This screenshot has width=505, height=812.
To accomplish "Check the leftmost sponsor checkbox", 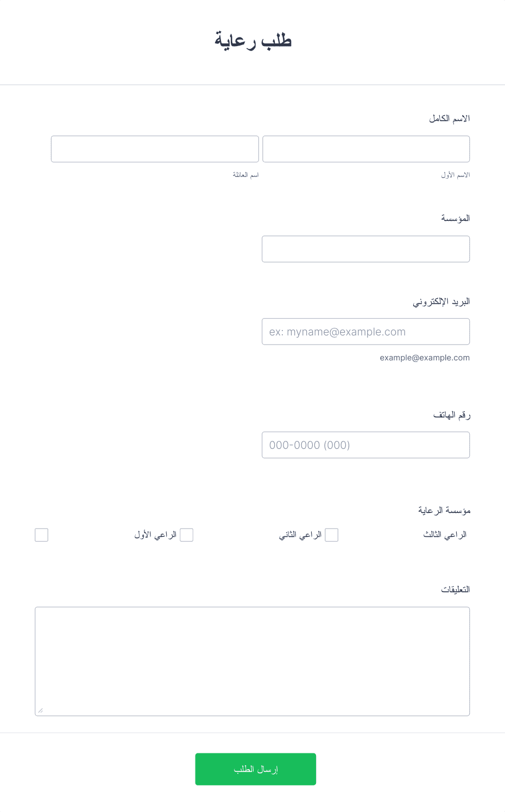I will coord(41,535).
